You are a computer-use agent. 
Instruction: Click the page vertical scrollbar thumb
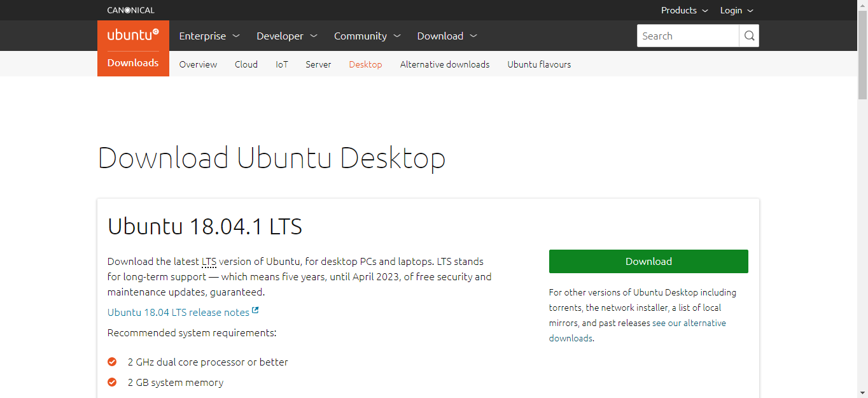[863, 55]
